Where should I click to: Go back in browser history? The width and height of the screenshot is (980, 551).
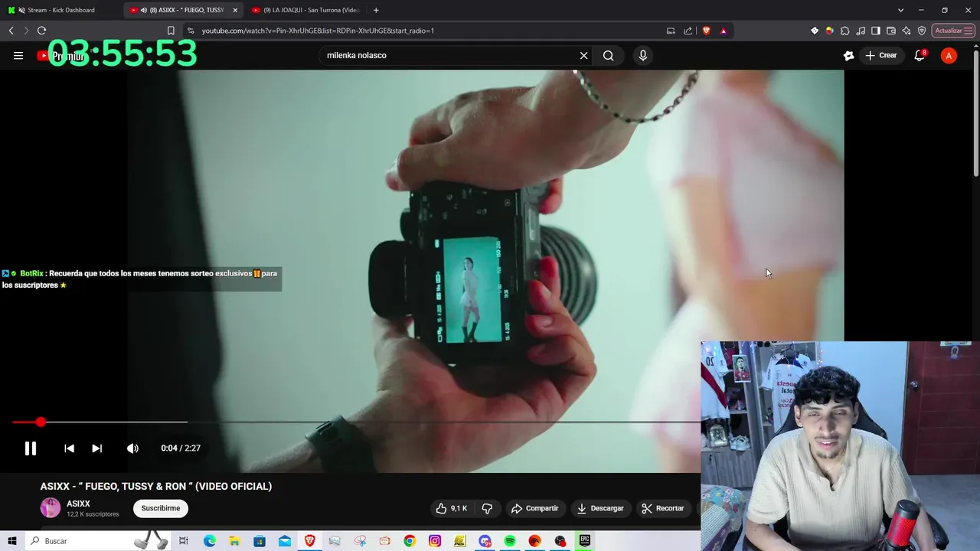[x=11, y=31]
